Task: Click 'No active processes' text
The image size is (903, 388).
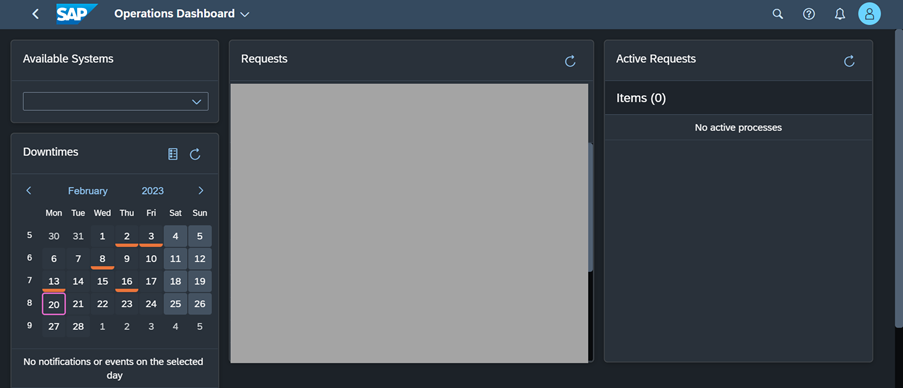Action: (x=738, y=127)
